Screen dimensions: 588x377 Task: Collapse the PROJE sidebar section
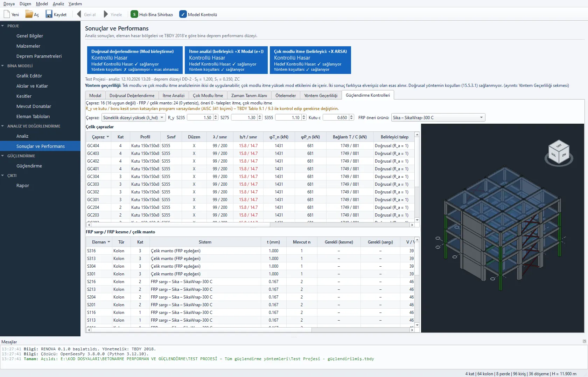click(3, 26)
